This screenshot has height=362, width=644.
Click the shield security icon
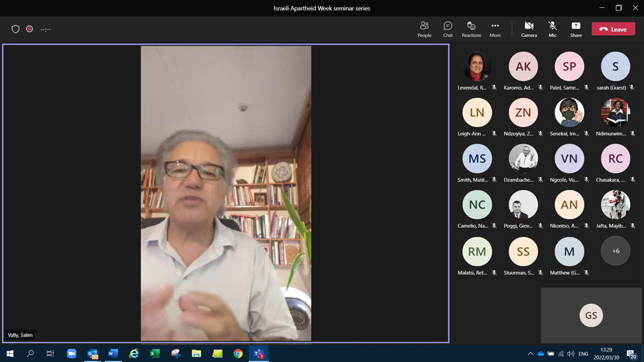pyautogui.click(x=15, y=29)
